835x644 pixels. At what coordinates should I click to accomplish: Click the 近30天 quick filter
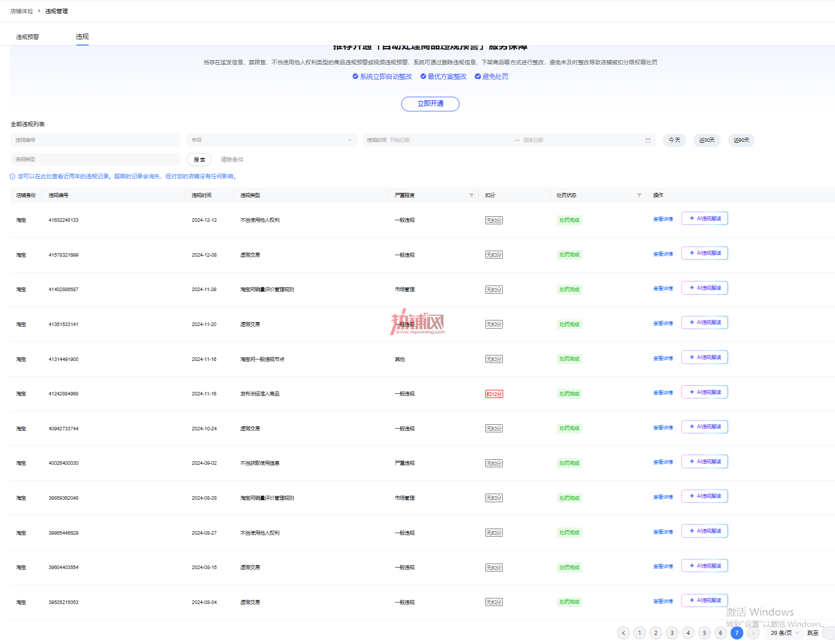coord(707,140)
